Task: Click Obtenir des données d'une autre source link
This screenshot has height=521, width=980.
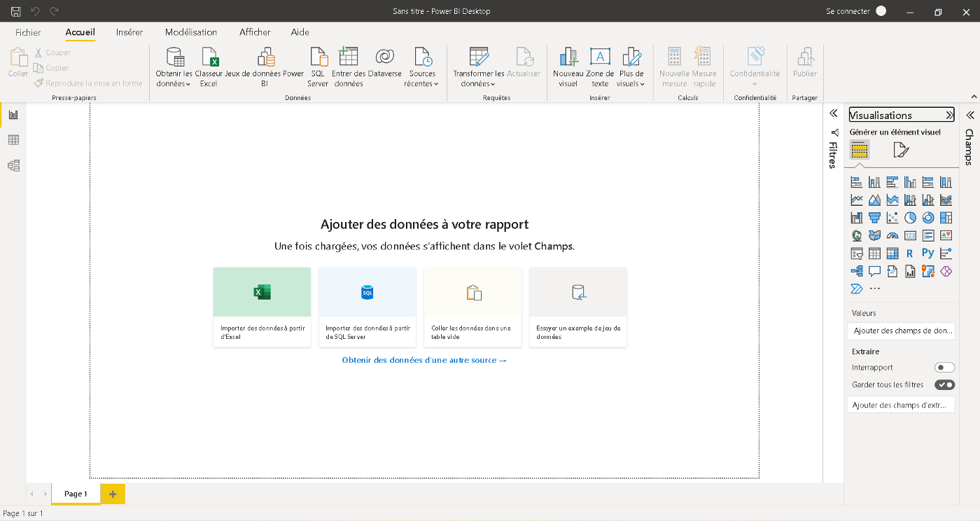Action: tap(424, 360)
